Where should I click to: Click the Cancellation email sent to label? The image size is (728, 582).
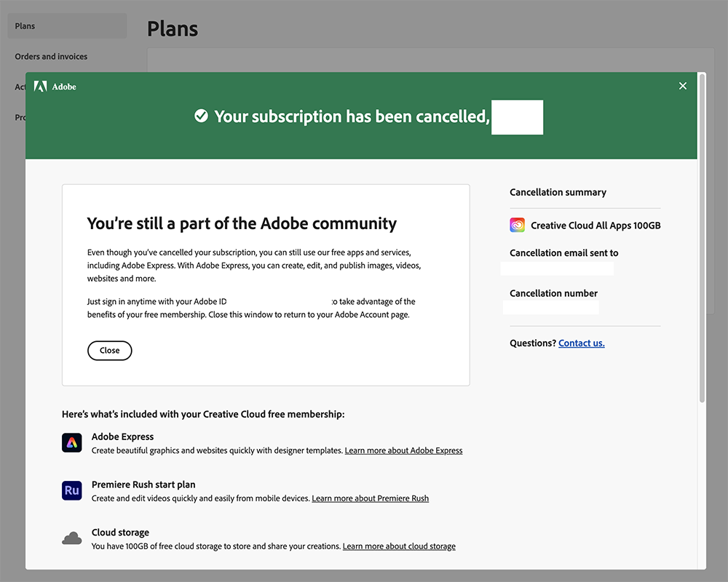coord(563,253)
